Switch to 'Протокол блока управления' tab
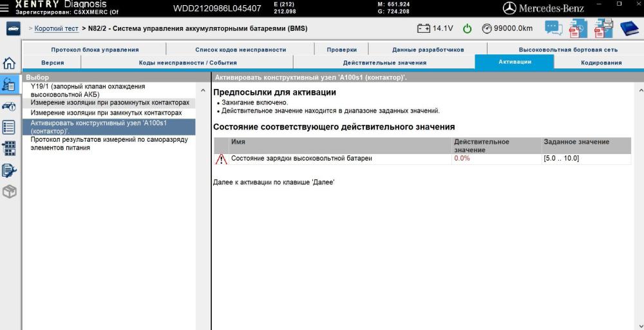 [95, 50]
